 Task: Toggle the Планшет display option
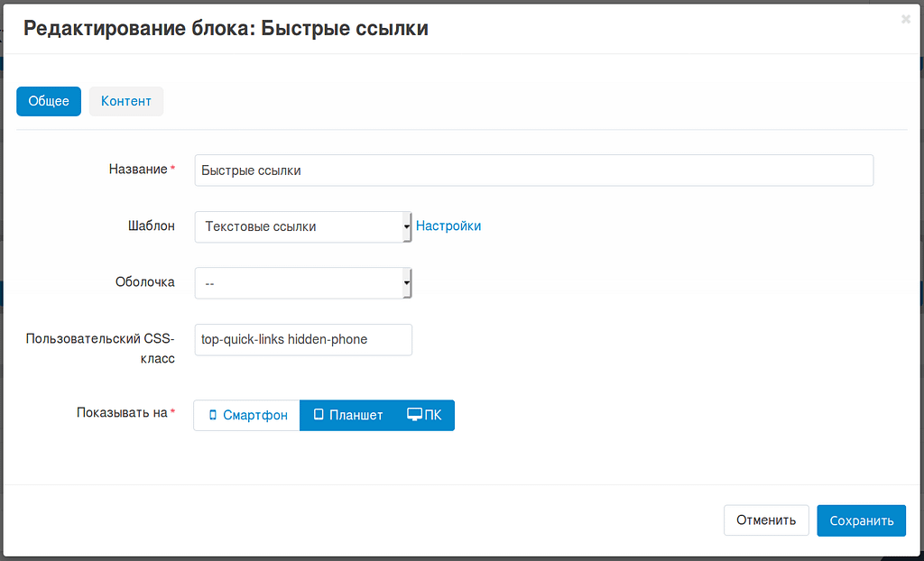[347, 416]
